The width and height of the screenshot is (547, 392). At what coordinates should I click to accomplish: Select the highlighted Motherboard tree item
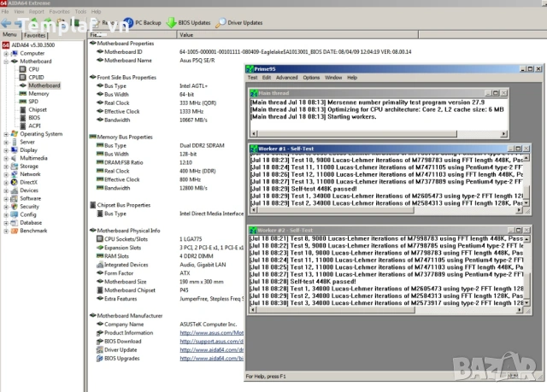(44, 85)
